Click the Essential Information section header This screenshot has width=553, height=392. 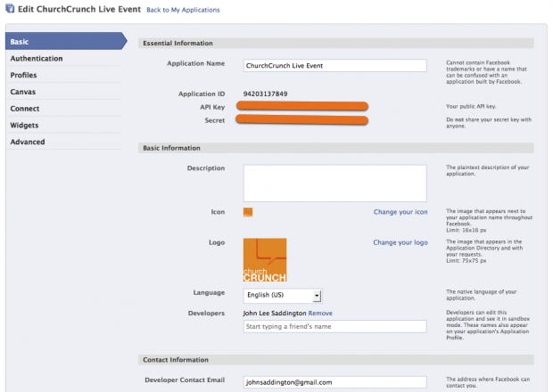tap(336, 43)
